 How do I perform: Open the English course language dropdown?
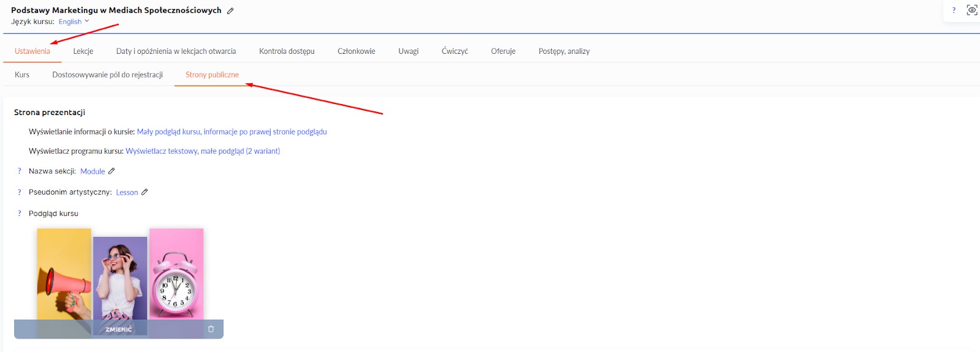pos(74,21)
